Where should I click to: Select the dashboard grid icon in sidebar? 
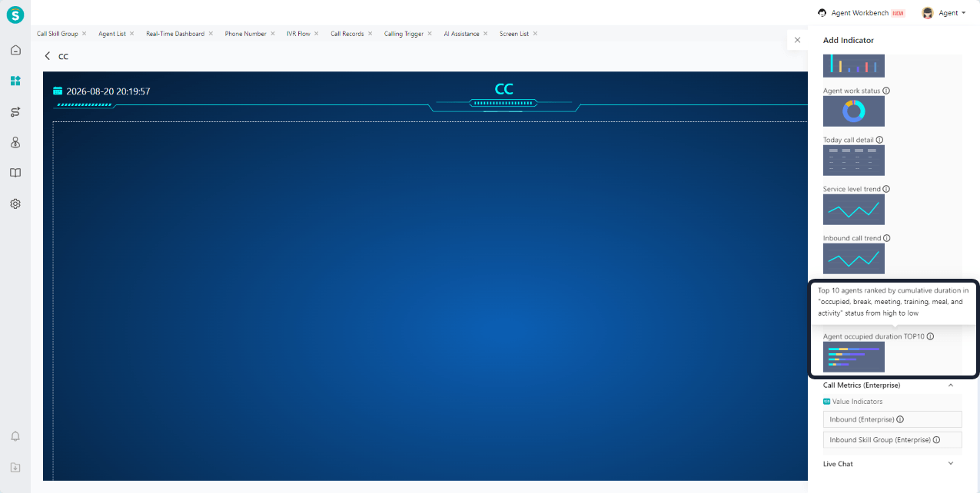[15, 81]
